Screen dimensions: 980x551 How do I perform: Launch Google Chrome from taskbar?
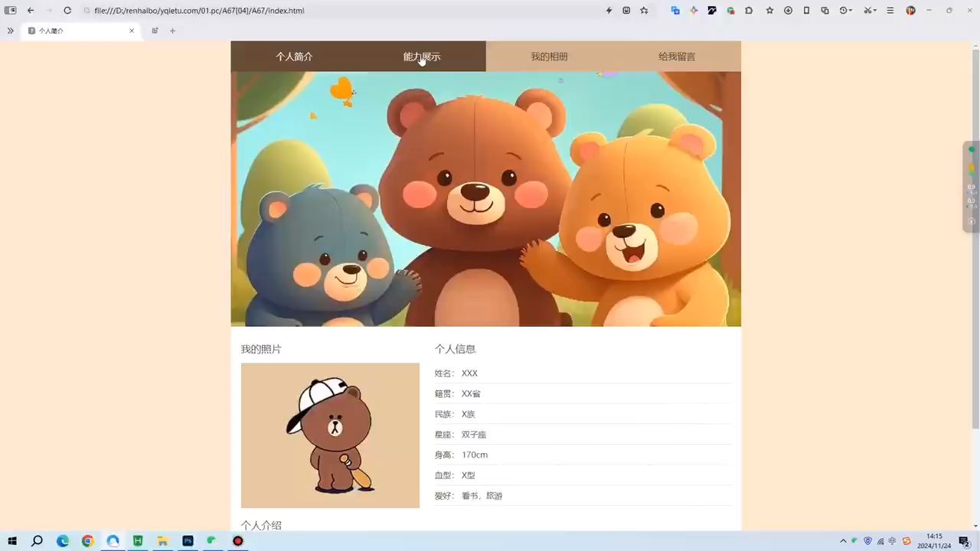(x=87, y=541)
